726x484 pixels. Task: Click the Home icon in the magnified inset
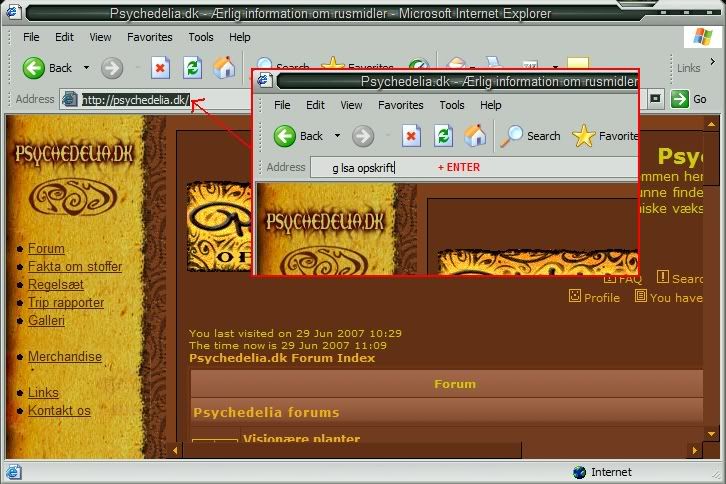point(475,136)
